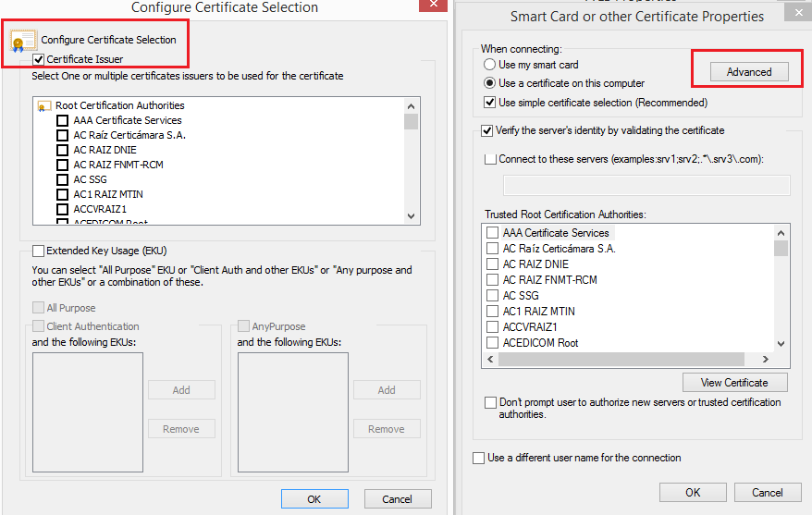
Task: Cancel the Smart Card Certificate Properties dialog
Action: 767,493
